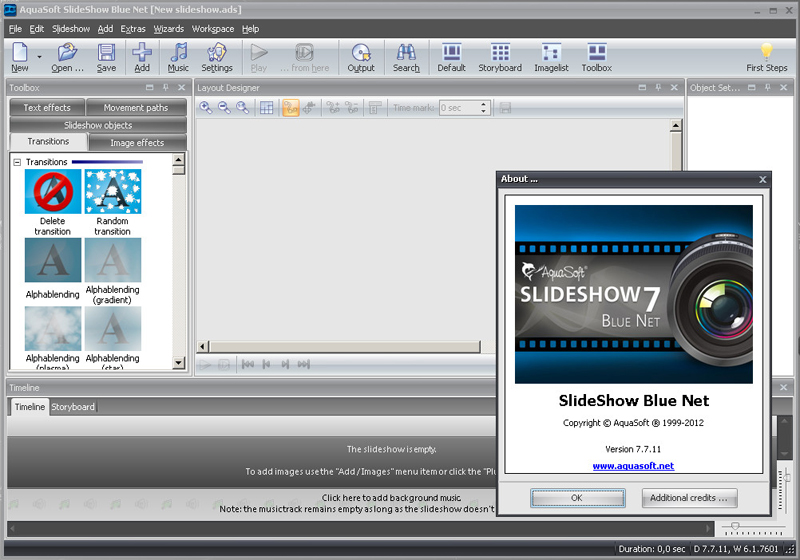Click zoom in magnifier in Layout Designer
This screenshot has height=560, width=800.
pyautogui.click(x=206, y=108)
